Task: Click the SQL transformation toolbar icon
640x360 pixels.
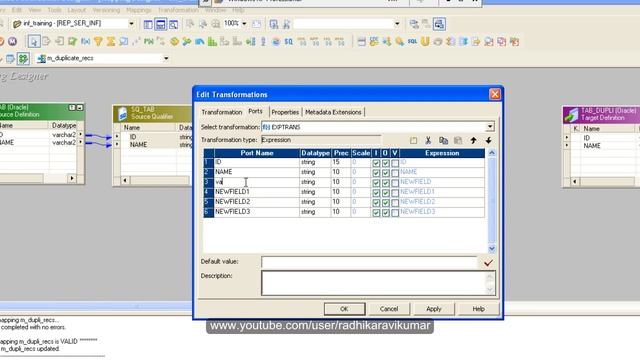Action: click(x=412, y=42)
